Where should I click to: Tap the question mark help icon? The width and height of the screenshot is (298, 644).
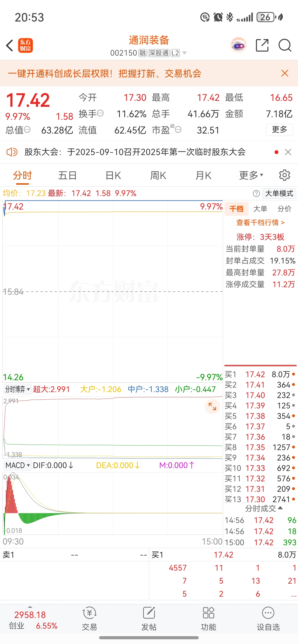[256, 193]
